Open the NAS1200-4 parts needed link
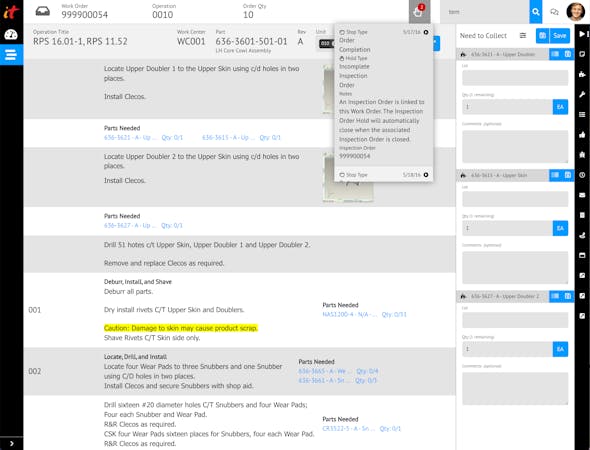The height and width of the screenshot is (450, 590). (350, 315)
